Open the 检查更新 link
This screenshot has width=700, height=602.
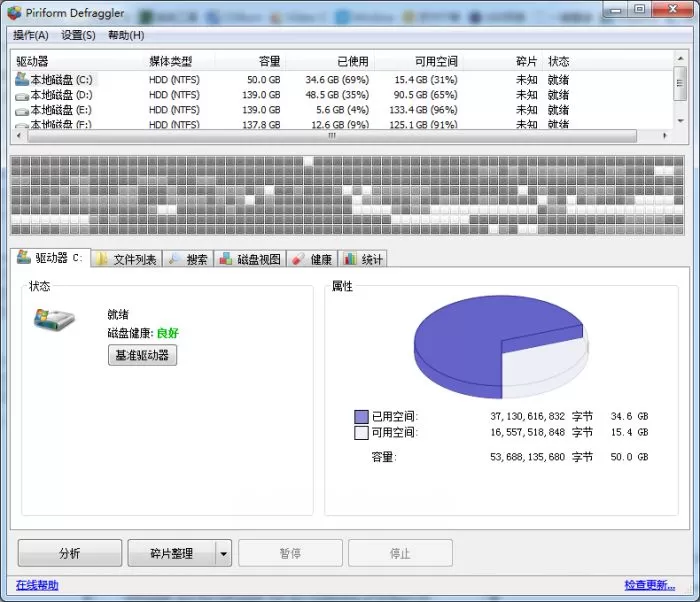coord(650,585)
